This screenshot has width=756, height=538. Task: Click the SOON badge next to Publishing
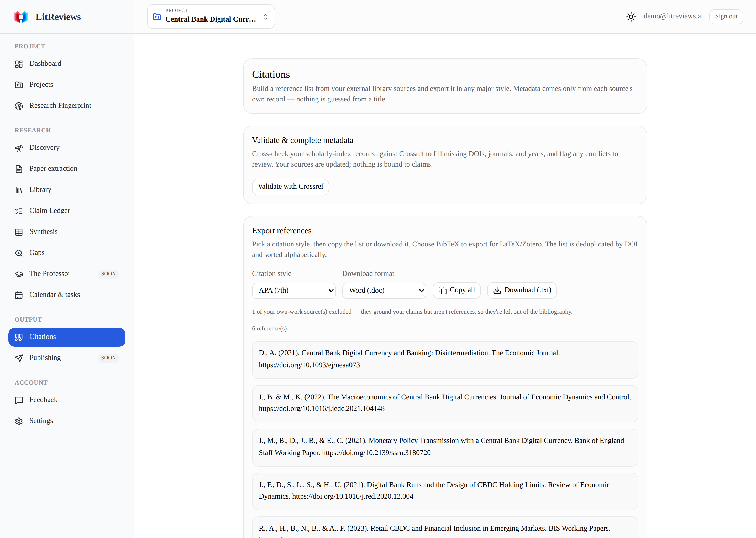(108, 358)
